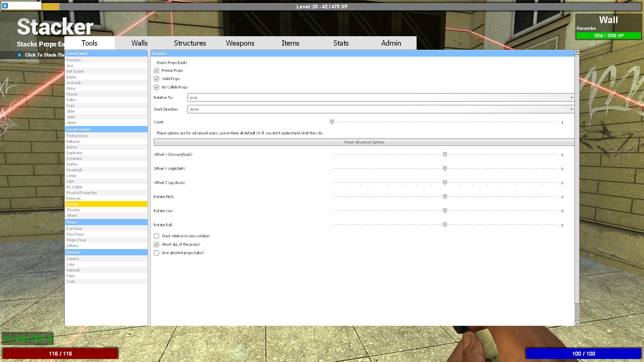Open the Structures tab
644x362 pixels.
[x=190, y=43]
